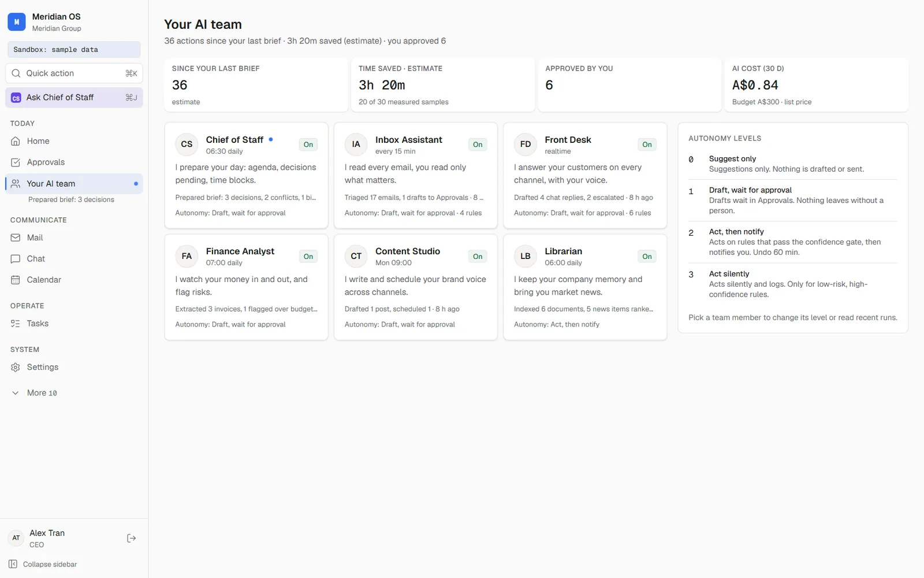The image size is (924, 578).
Task: Click the Act, then notify autonomy level
Action: coord(793,242)
